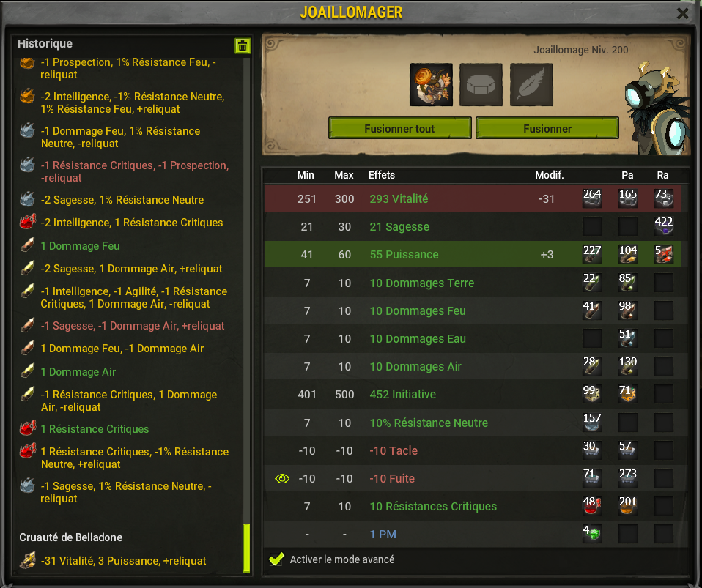Toggle the eye icon beside -10 Fuite
The image size is (702, 588).
coord(281,479)
